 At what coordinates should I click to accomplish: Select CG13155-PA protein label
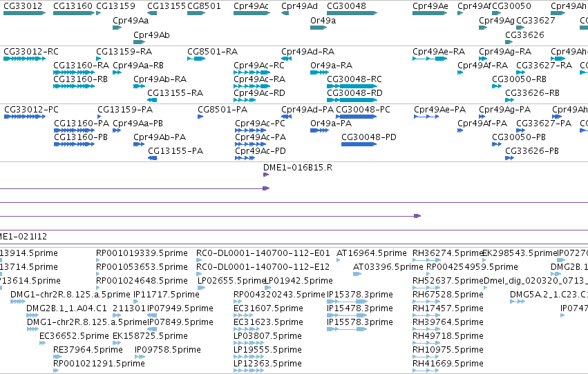[x=176, y=151]
